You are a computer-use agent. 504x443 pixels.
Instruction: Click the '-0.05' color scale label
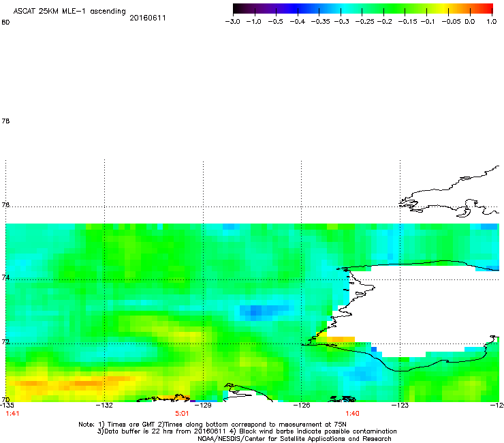tap(452, 22)
